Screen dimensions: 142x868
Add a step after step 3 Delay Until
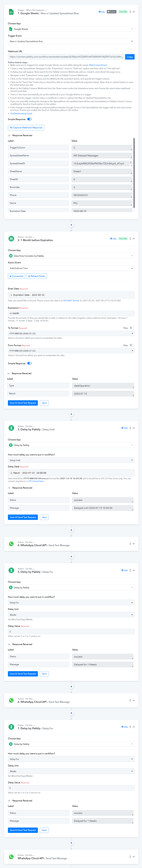[71, 530]
